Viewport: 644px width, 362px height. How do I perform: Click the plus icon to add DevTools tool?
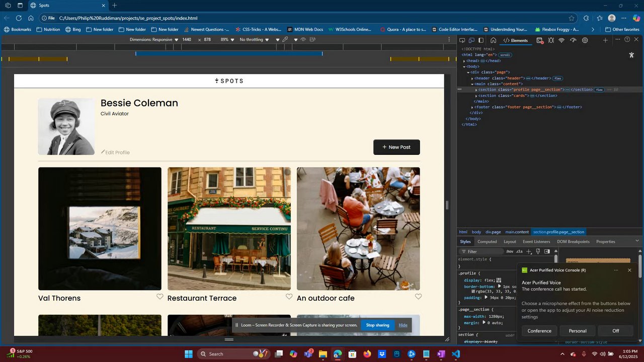(605, 40)
